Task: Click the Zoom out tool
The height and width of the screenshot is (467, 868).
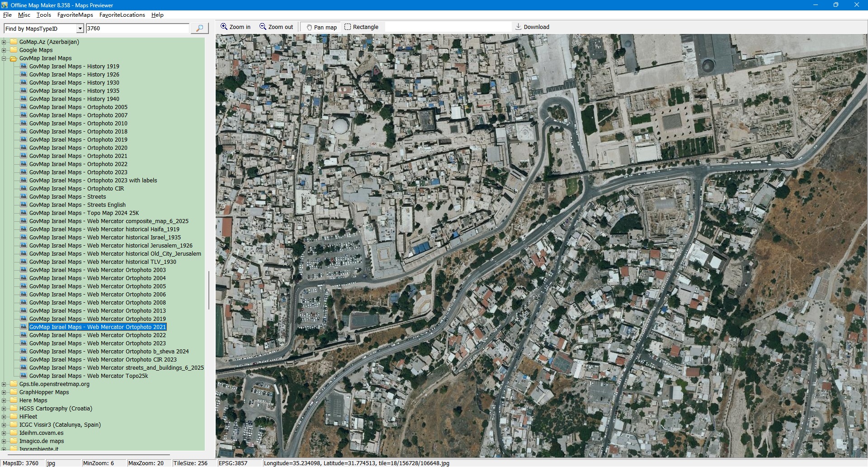Action: (276, 27)
